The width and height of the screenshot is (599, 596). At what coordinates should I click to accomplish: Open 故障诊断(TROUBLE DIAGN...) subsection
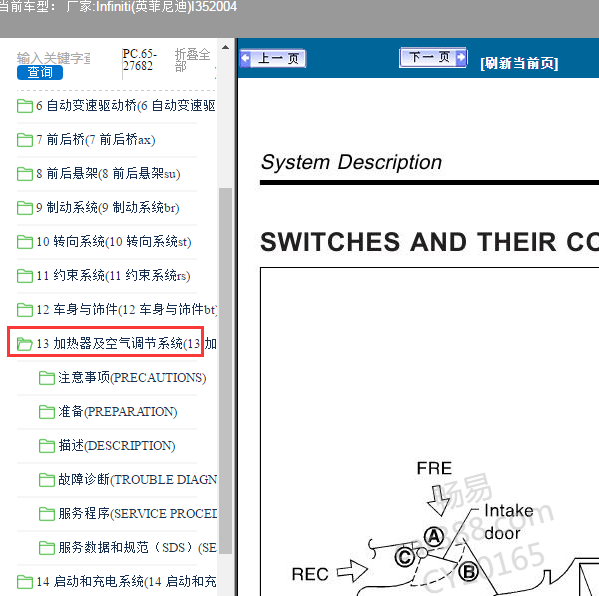[138, 480]
